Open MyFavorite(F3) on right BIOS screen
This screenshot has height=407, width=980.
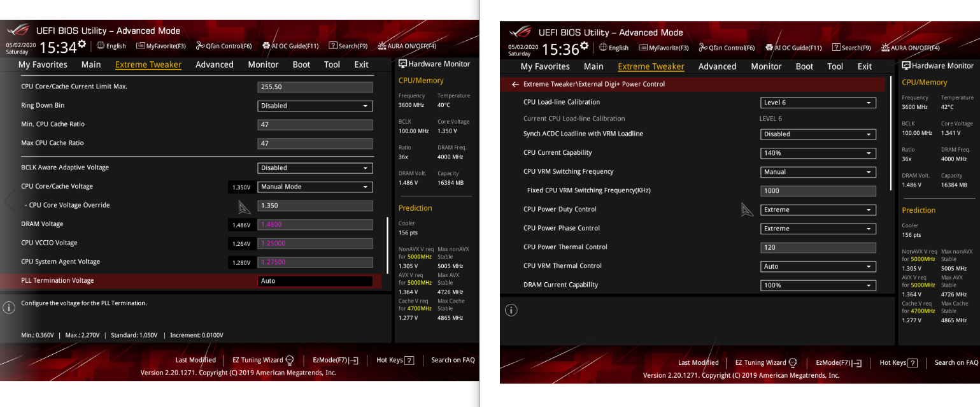[x=664, y=48]
